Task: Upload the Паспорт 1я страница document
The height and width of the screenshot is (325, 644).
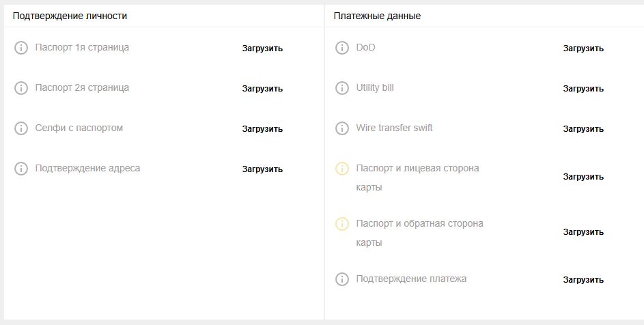Action: click(262, 48)
